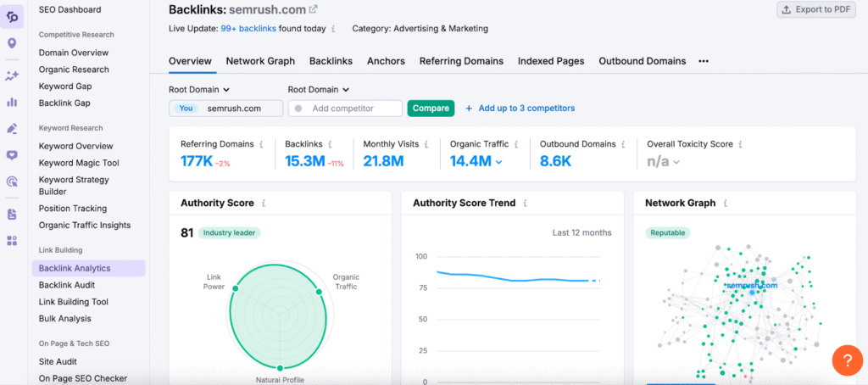Click info icon beside Overall Toxicity Score
The image size is (868, 385).
741,144
